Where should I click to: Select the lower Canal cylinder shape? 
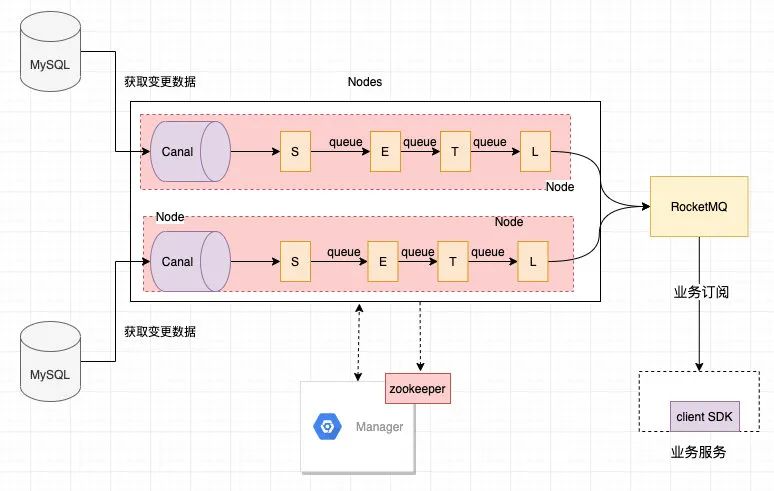(x=190, y=262)
